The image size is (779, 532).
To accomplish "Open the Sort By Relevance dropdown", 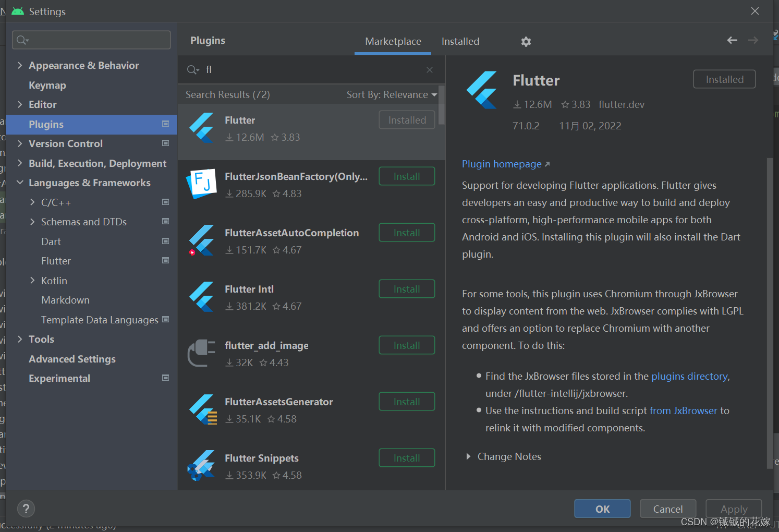I will 392,94.
